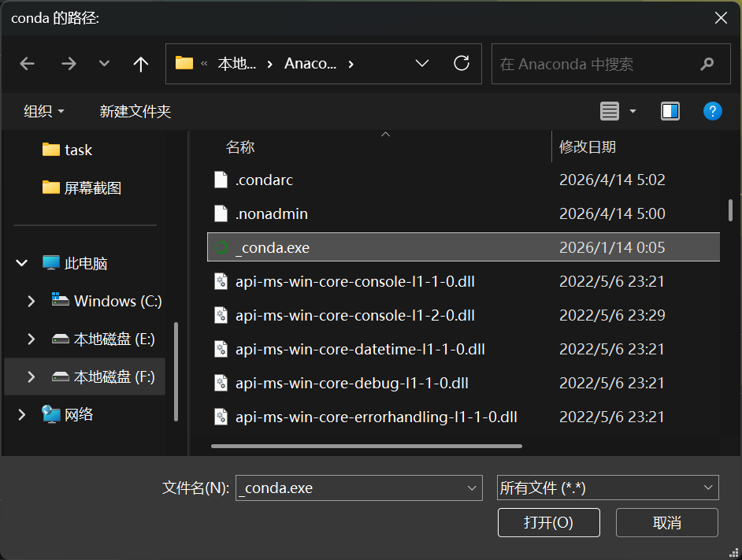The width and height of the screenshot is (742, 560).
Task: Click the Forward navigation arrow
Action: (69, 64)
